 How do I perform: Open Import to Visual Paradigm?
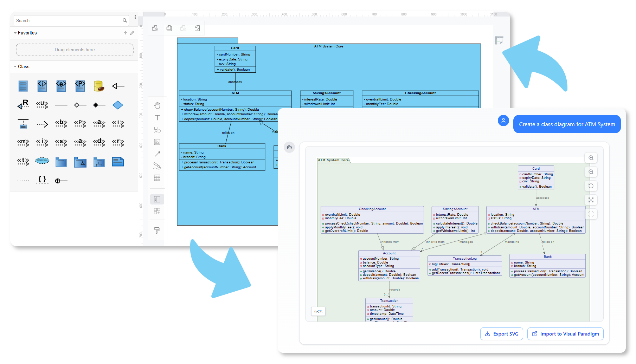[x=565, y=334]
